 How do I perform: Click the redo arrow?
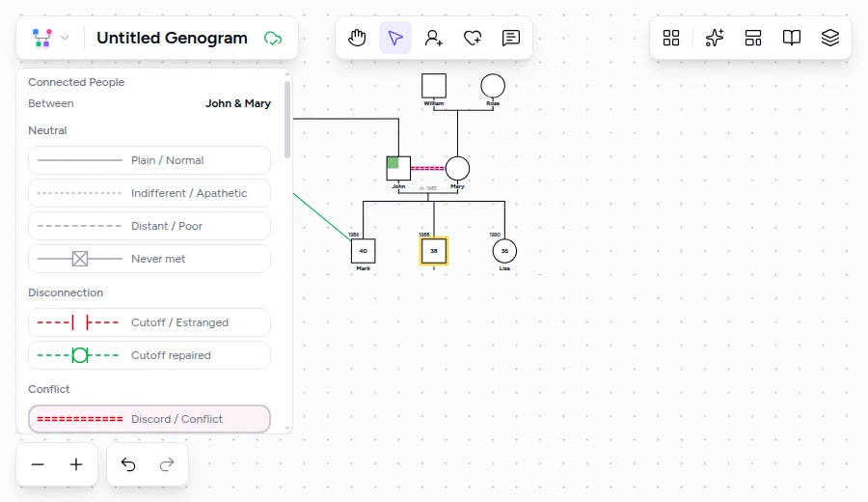pyautogui.click(x=167, y=464)
